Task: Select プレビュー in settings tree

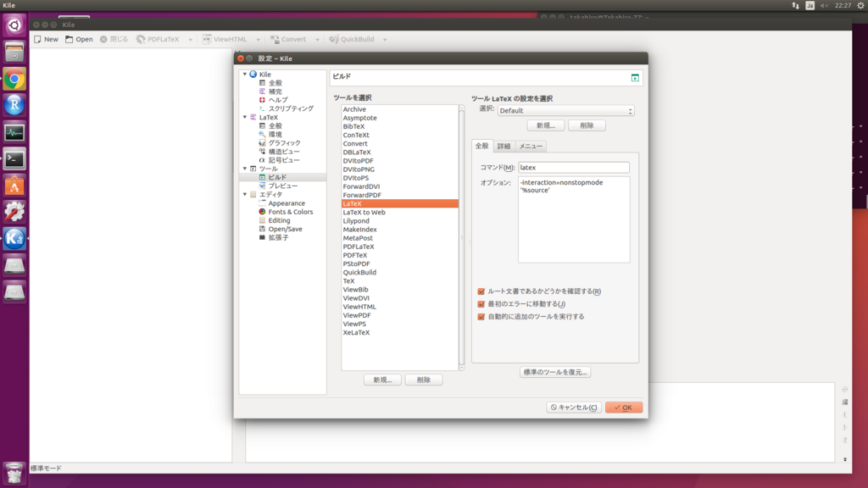Action: pyautogui.click(x=282, y=186)
